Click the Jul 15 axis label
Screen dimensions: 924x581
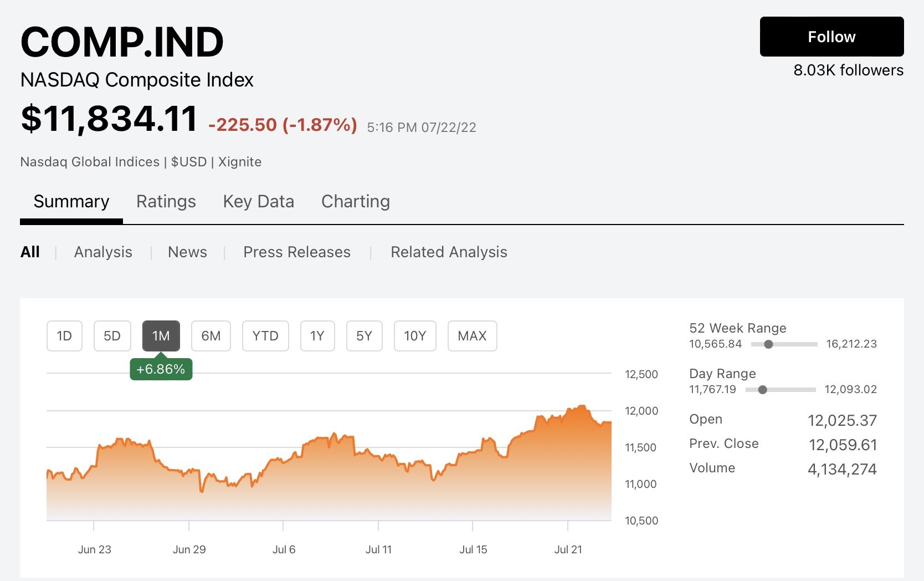(x=473, y=549)
